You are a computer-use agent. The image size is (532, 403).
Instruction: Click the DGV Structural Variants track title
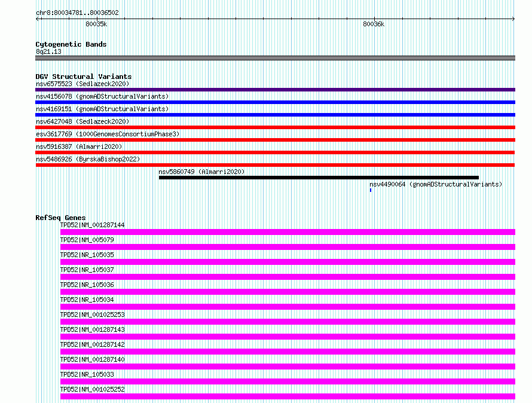(84, 77)
